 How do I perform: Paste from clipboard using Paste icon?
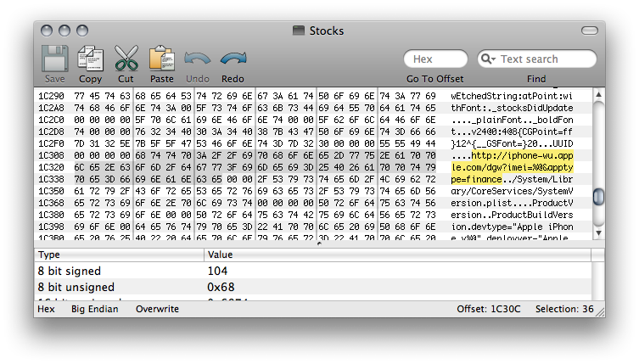[161, 59]
